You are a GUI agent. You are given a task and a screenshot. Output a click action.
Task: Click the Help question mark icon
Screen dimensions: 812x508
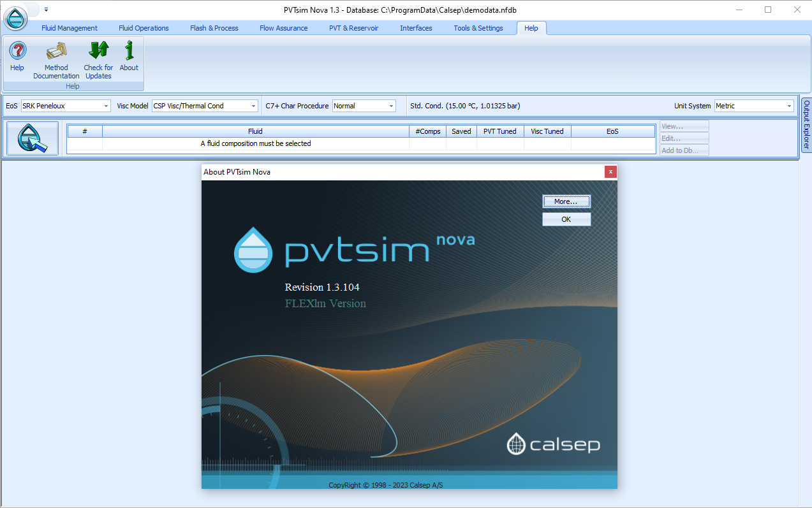point(17,51)
